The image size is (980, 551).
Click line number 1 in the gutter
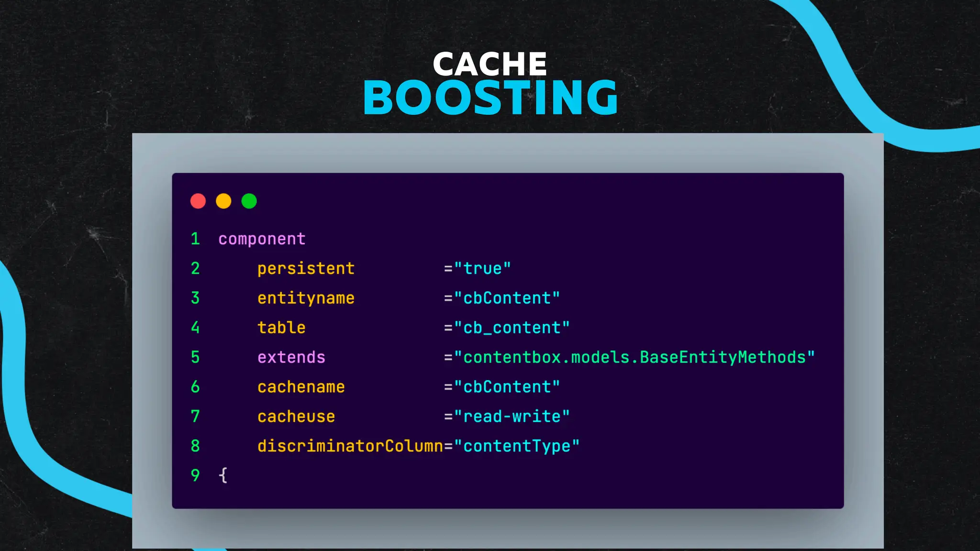tap(195, 239)
